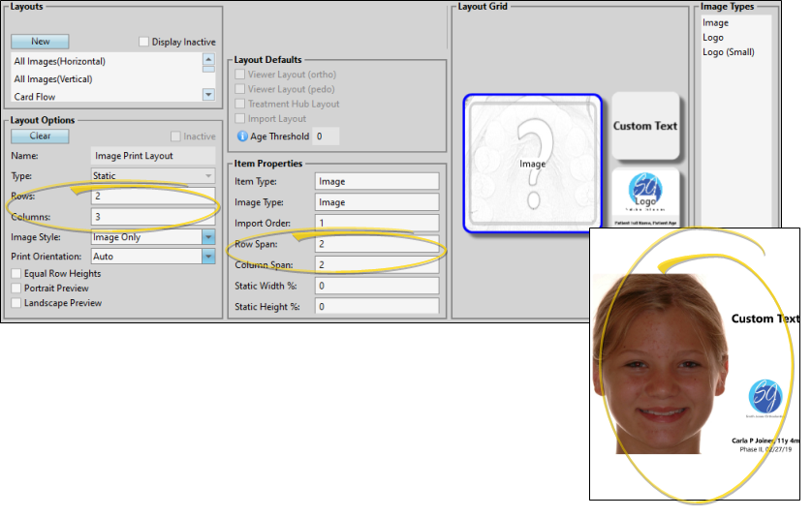The width and height of the screenshot is (812, 517).
Task: Toggle Equal Row Heights checkbox
Action: [16, 274]
